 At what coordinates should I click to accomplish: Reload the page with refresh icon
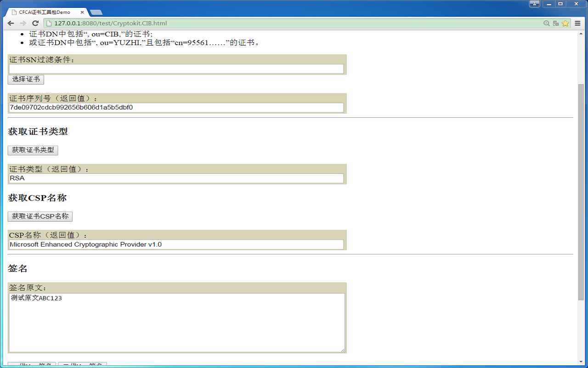click(x=35, y=23)
